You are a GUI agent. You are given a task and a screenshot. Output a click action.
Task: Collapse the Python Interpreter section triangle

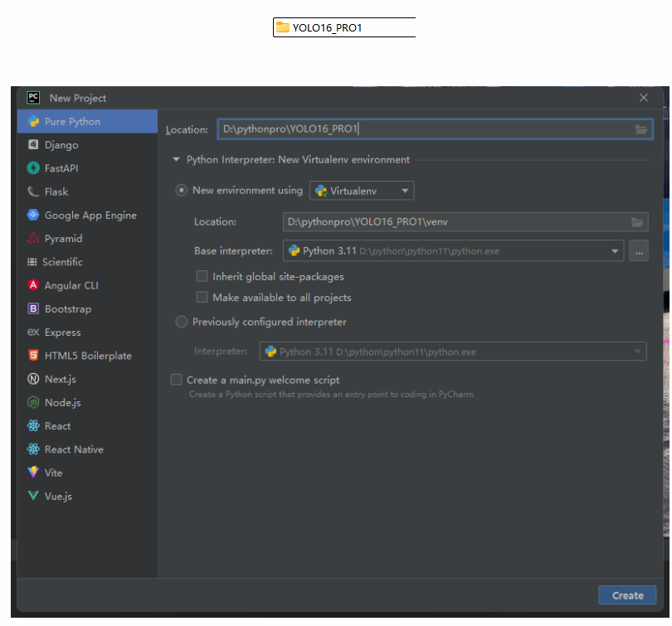click(176, 159)
